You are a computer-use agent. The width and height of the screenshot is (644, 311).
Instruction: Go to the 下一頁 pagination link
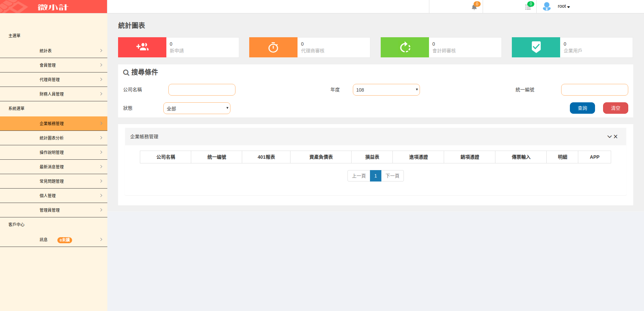pos(392,176)
